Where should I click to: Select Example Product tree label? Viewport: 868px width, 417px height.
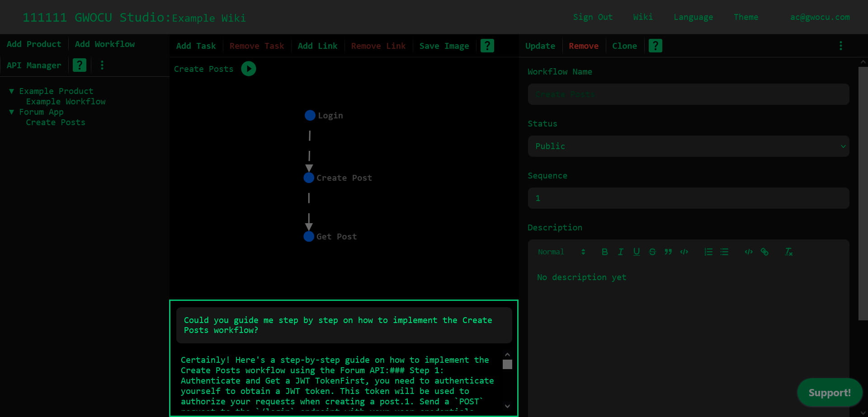(x=56, y=91)
